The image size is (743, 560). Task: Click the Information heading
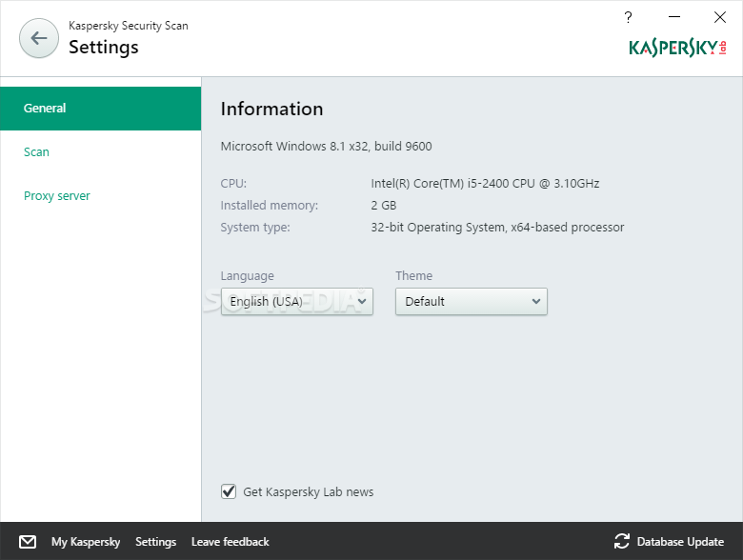[x=272, y=109]
